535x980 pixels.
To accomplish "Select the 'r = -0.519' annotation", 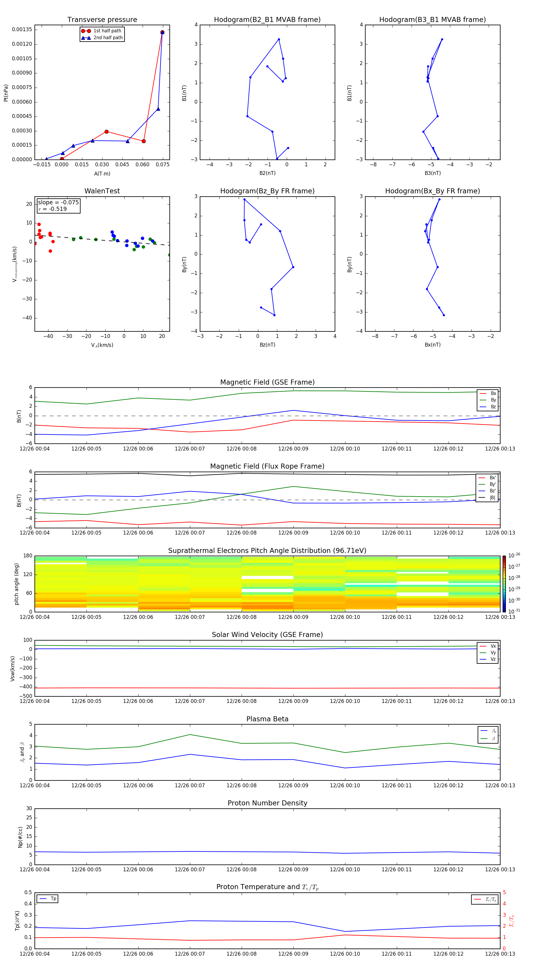I will 53,209.
